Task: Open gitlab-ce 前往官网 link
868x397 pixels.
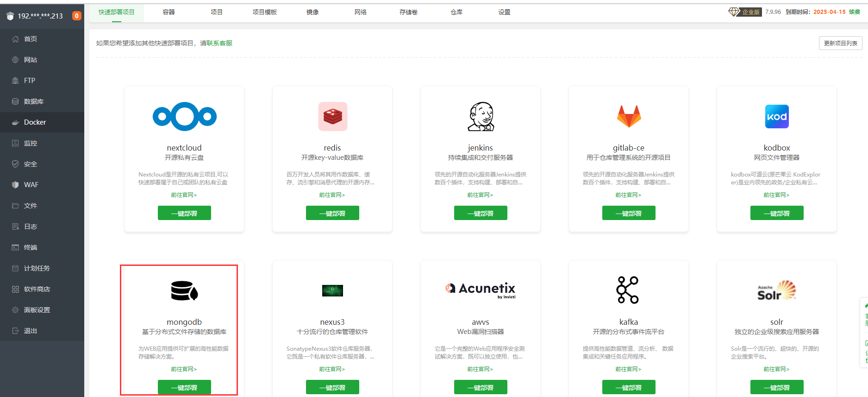Action: 628,195
